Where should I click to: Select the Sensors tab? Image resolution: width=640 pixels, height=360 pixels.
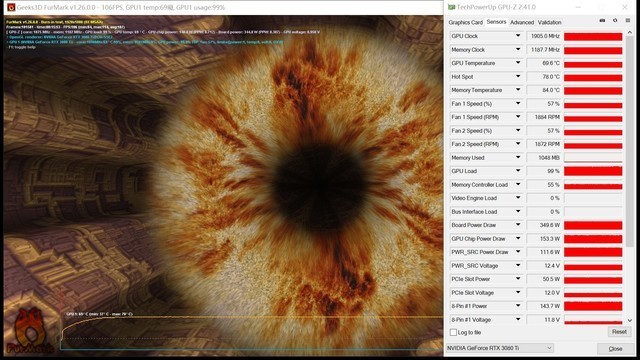click(x=496, y=22)
